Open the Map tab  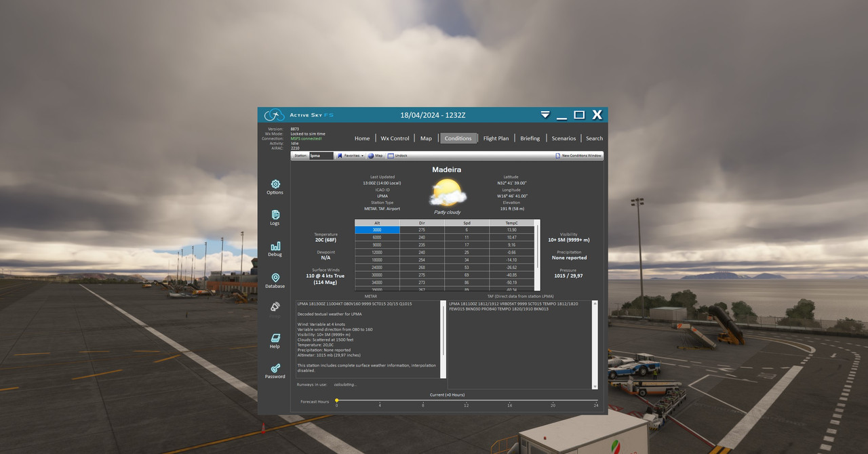click(426, 138)
